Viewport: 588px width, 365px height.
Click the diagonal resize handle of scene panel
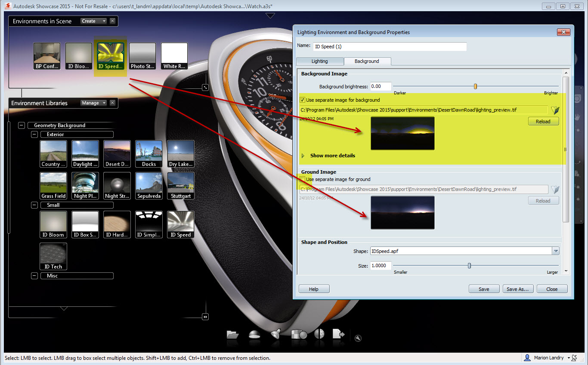click(x=205, y=87)
